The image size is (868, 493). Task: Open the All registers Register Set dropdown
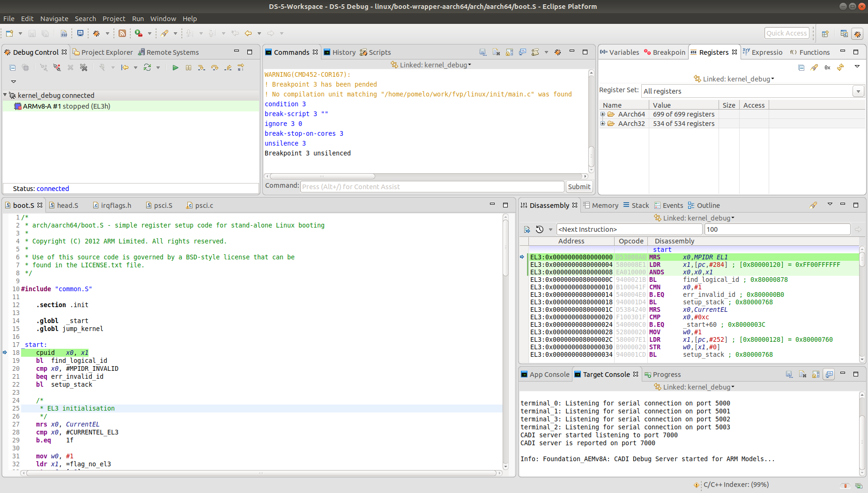coord(859,91)
